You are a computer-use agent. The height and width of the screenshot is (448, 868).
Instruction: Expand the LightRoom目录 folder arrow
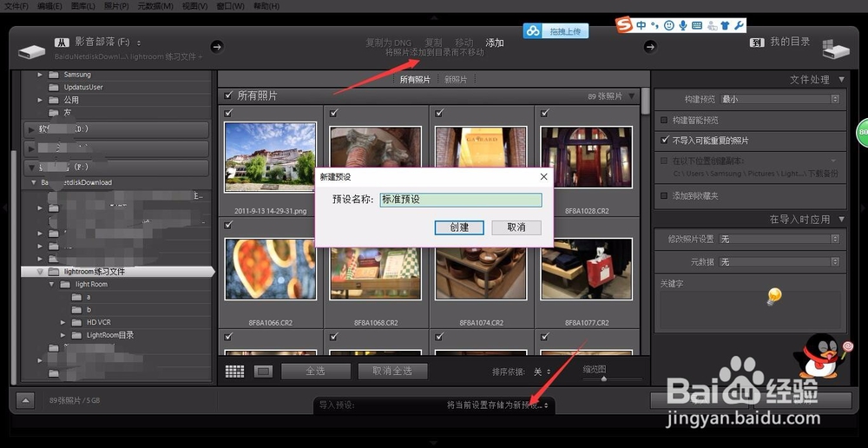(63, 335)
